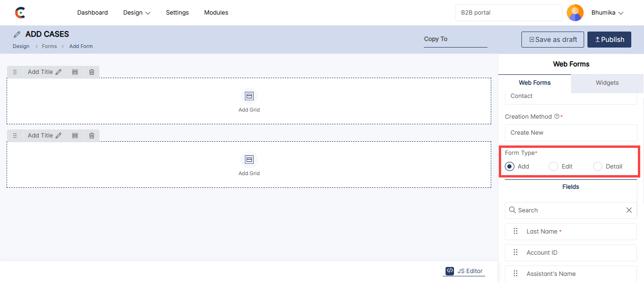The height and width of the screenshot is (282, 644).
Task: Open the Modules menu item
Action: point(216,13)
